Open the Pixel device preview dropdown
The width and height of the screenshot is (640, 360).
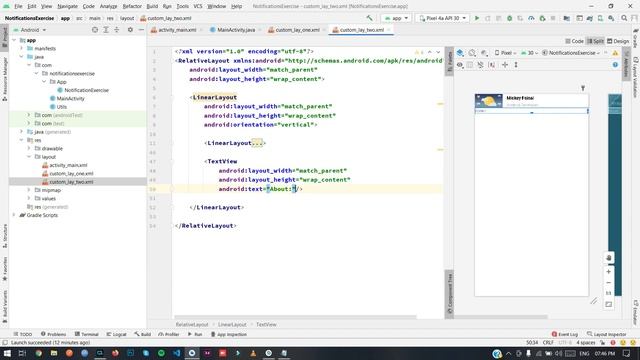[x=505, y=53]
